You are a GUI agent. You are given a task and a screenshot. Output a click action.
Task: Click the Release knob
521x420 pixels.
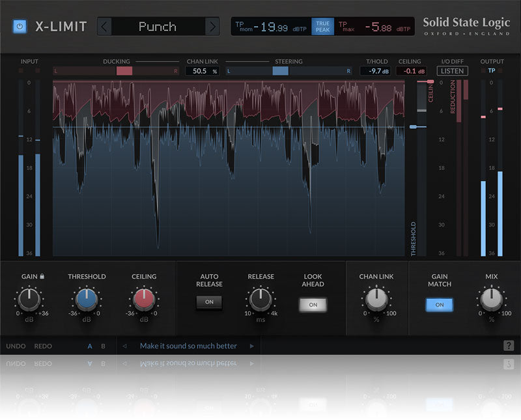(x=261, y=299)
